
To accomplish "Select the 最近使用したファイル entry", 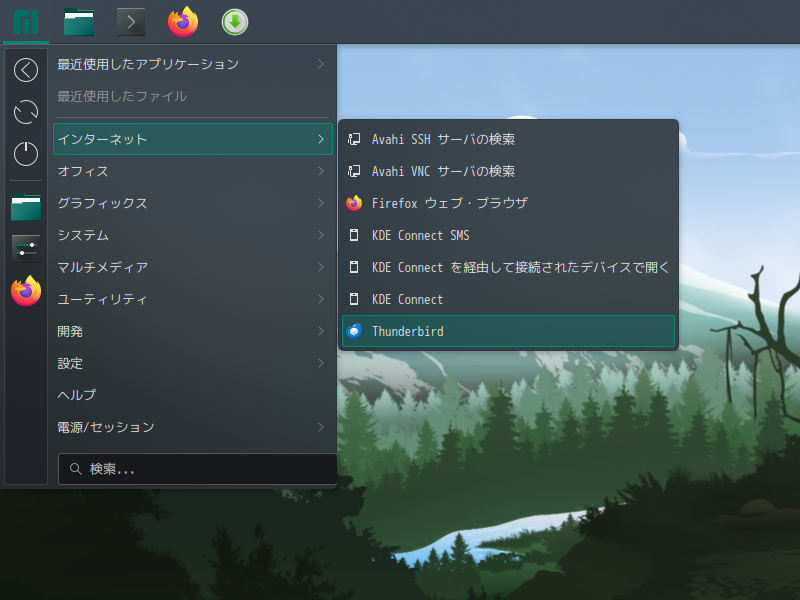I will [193, 96].
